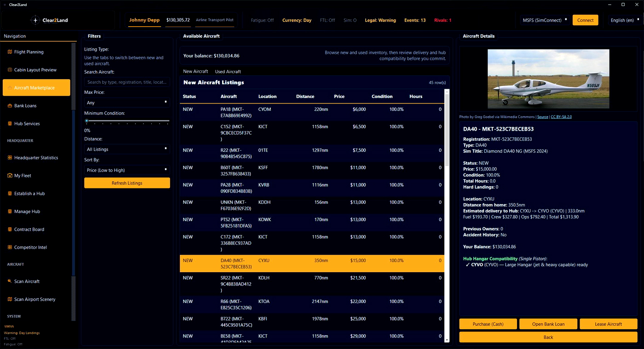Image resolution: width=644 pixels, height=349 pixels.
Task: Click the Legal: Warning status indicator
Action: pyautogui.click(x=380, y=20)
